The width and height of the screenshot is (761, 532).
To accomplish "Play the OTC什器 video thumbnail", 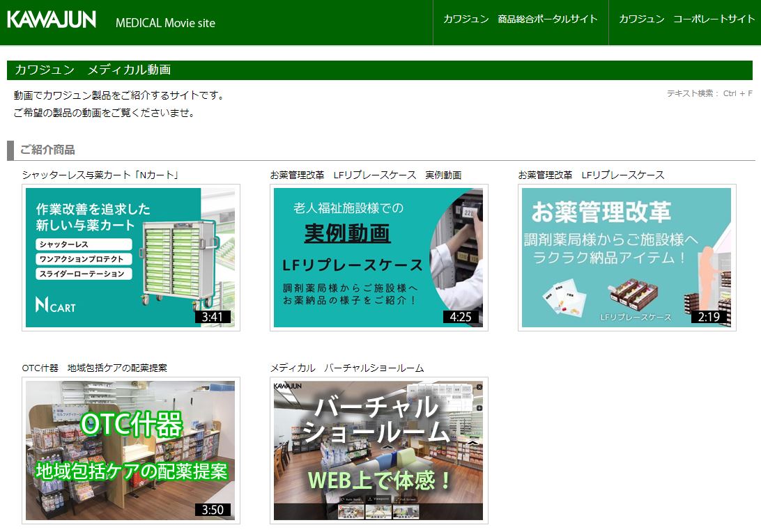I will pyautogui.click(x=130, y=451).
